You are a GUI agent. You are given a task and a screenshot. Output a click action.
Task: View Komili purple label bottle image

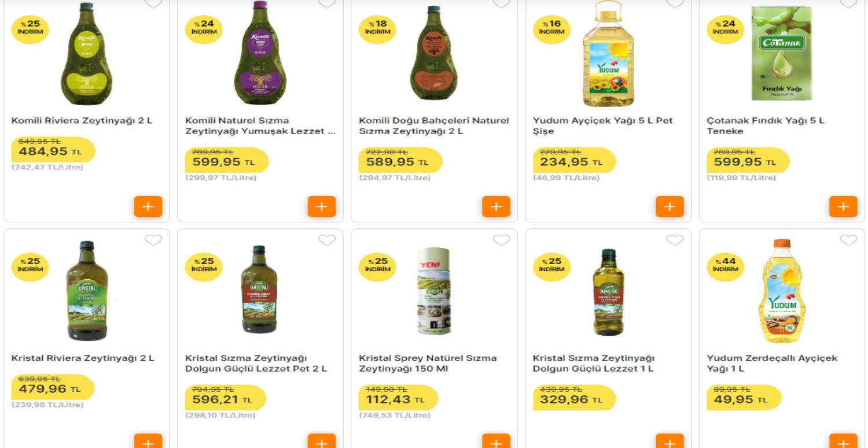[x=260, y=53]
